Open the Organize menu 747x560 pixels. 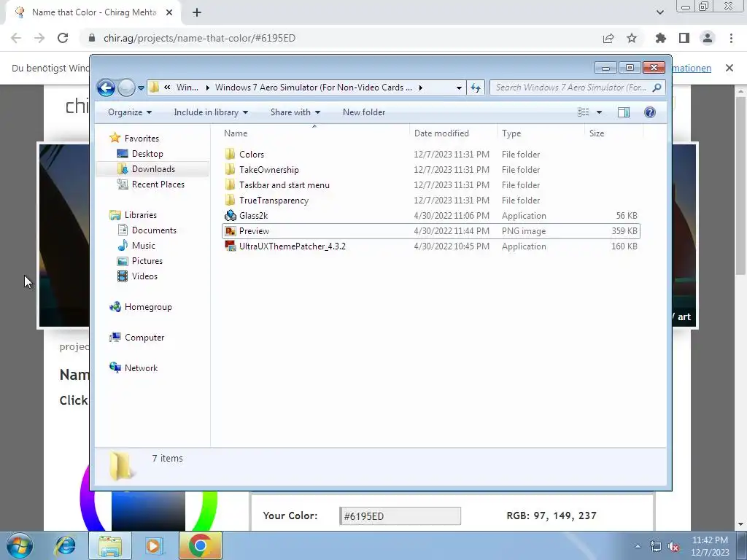click(130, 112)
